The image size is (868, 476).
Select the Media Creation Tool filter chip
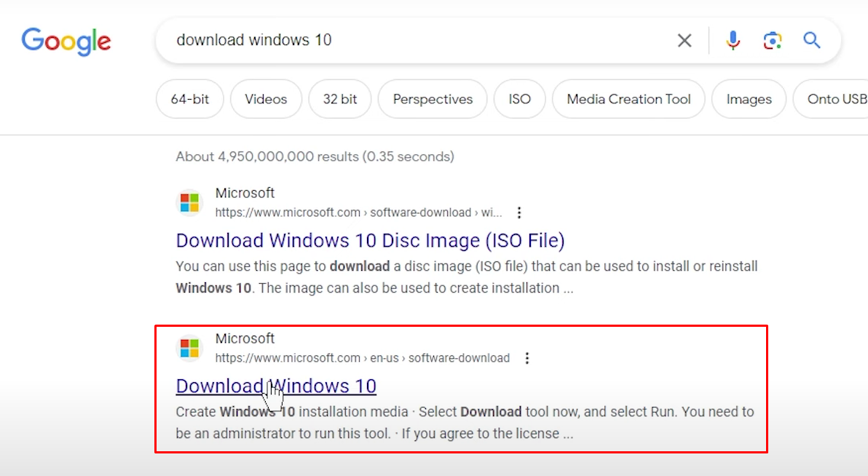[628, 99]
